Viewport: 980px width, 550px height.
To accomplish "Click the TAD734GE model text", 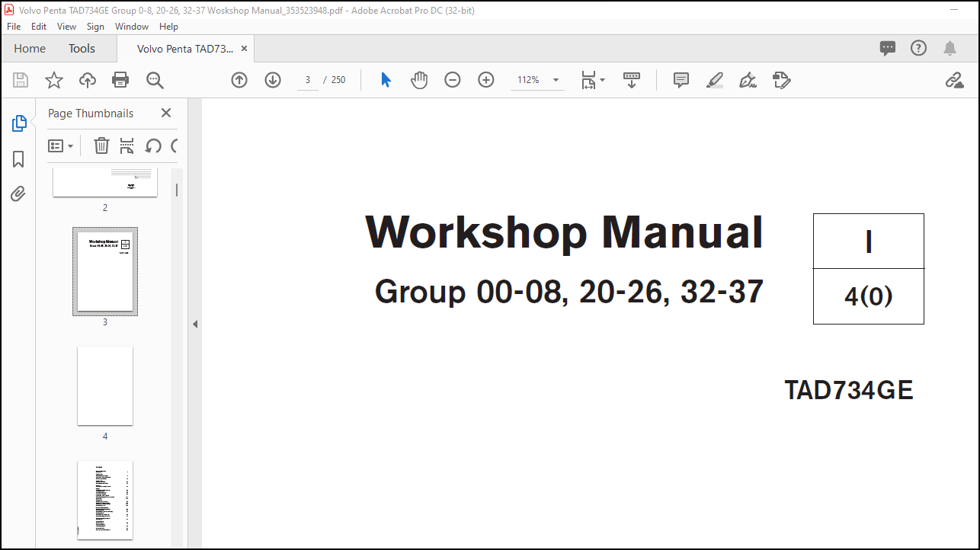I will (x=849, y=391).
